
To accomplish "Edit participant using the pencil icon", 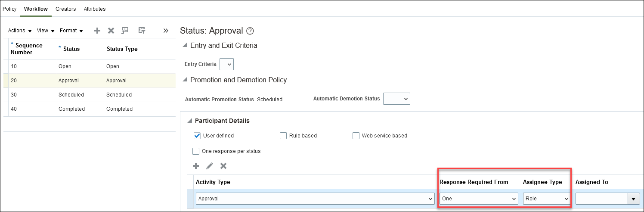I will pos(210,166).
